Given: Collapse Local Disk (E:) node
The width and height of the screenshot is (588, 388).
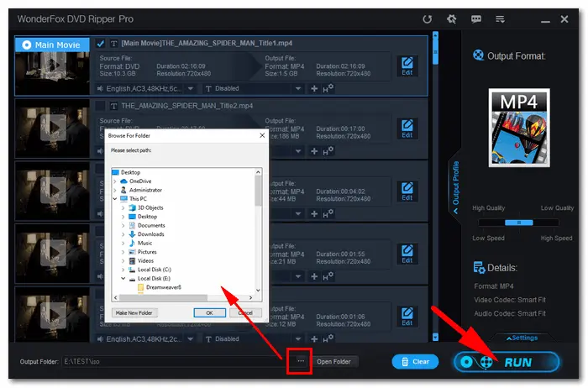Looking at the screenshot, I should (123, 279).
